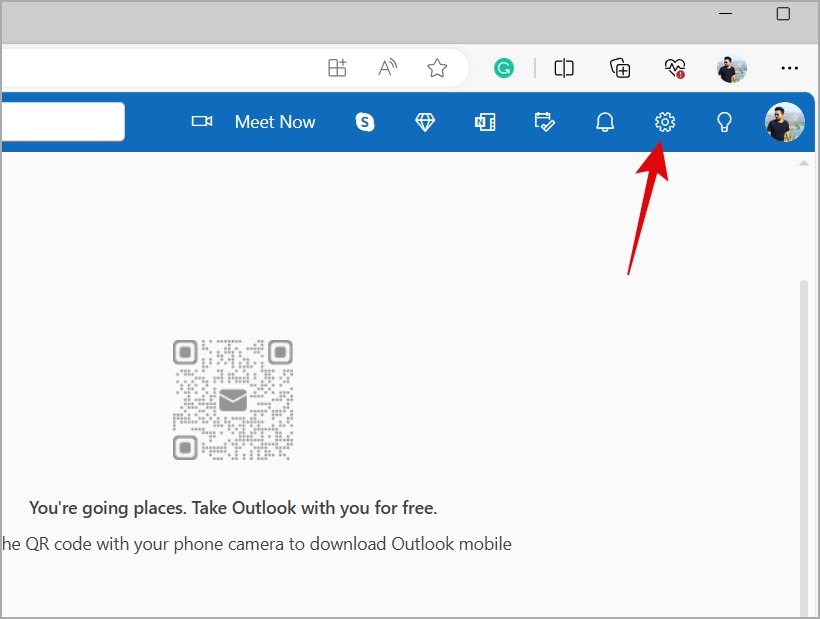Maximize the Edge browser window
The image size is (820, 619).
click(x=783, y=14)
